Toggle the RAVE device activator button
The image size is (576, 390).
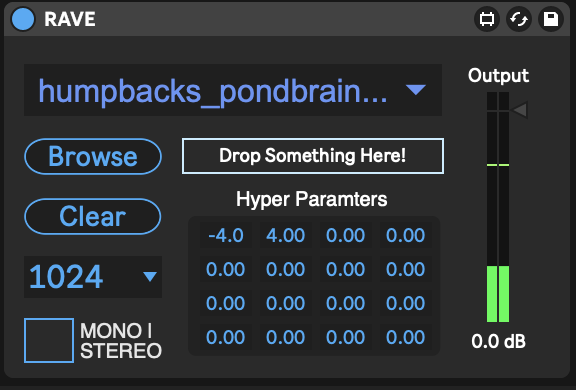click(x=23, y=19)
